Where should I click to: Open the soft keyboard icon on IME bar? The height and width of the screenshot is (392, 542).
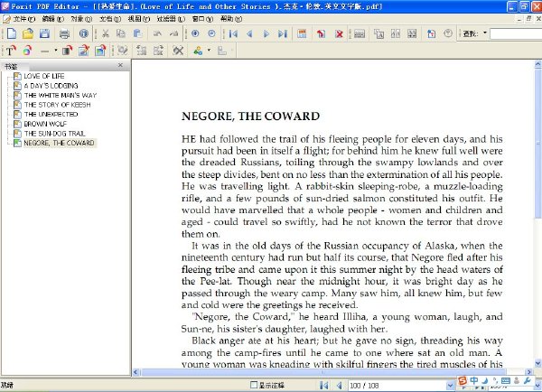pyautogui.click(x=505, y=380)
